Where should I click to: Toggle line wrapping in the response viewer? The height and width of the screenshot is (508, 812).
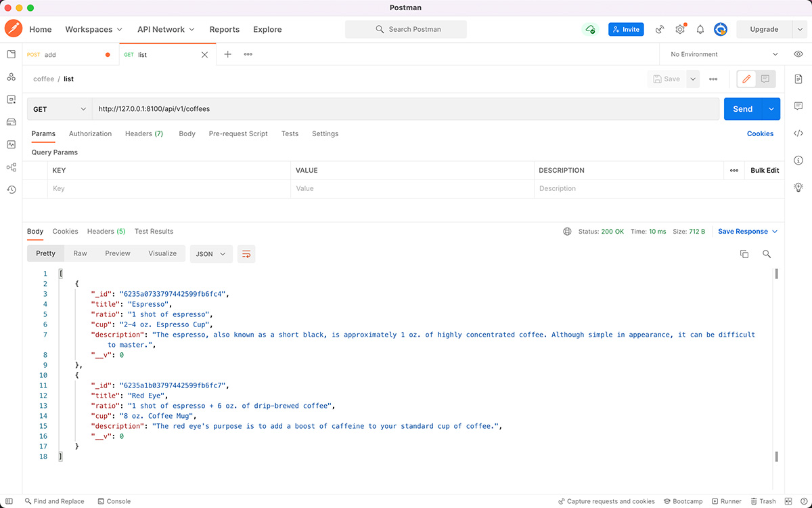click(x=246, y=254)
